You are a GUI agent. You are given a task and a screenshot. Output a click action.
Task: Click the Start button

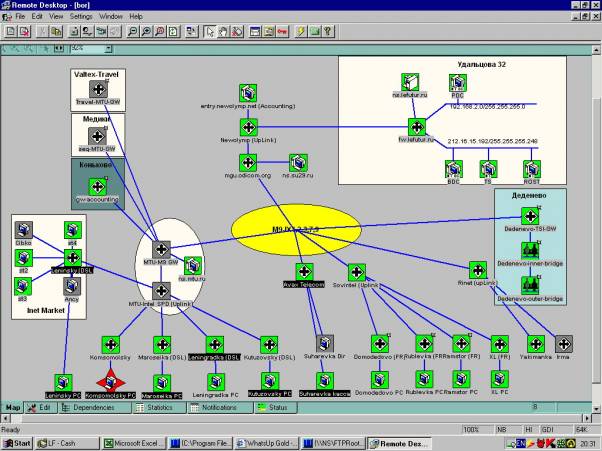click(x=17, y=443)
